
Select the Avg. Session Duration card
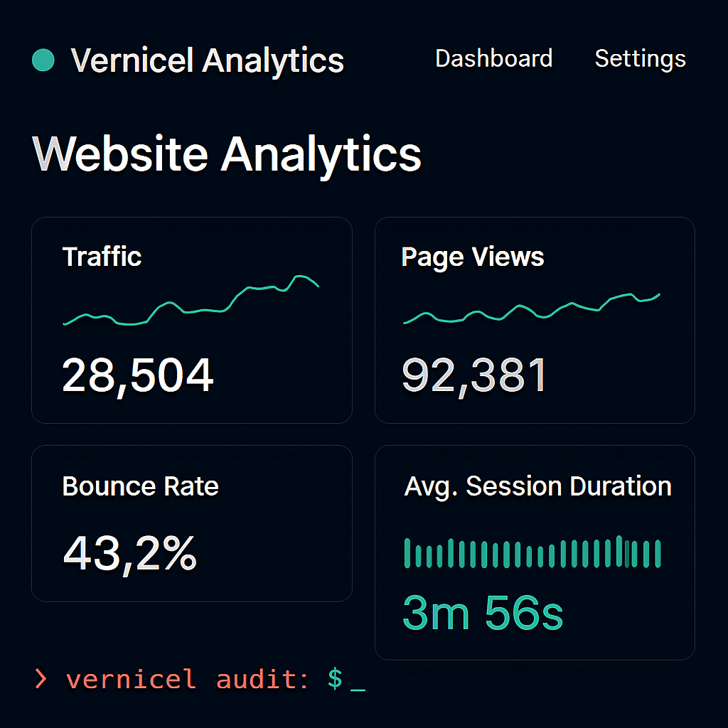pyautogui.click(x=535, y=551)
